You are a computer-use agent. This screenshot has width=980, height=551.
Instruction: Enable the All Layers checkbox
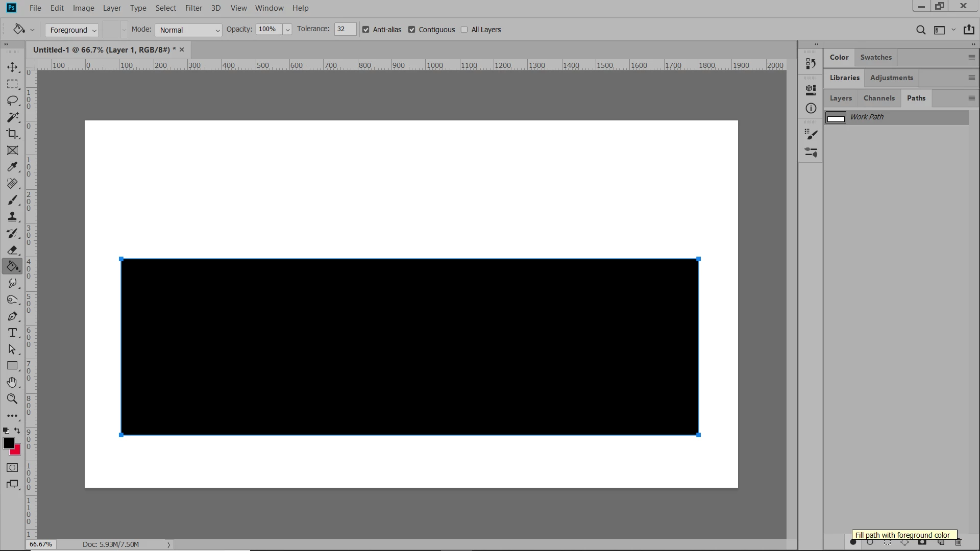pos(464,30)
